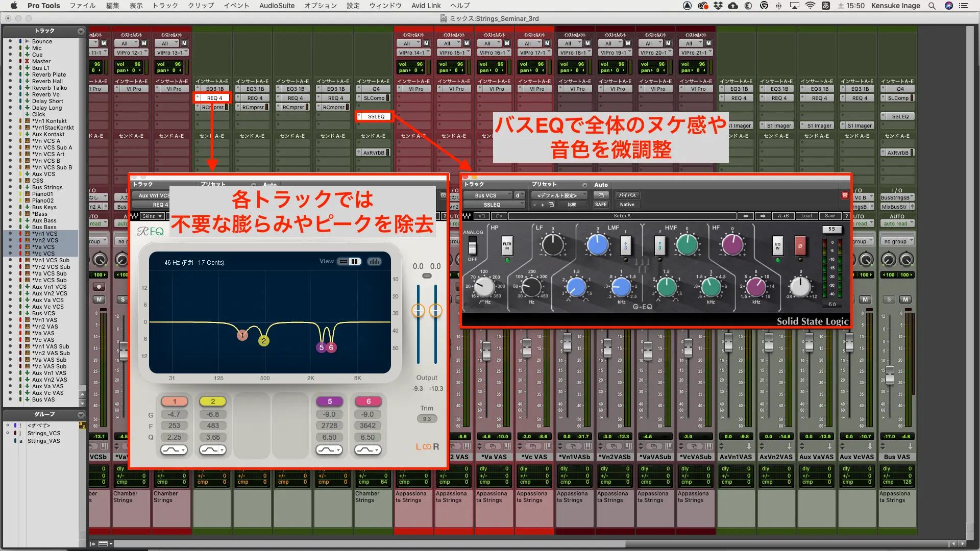Open the ウィンドウ menu
The image size is (980, 551).
coord(385,6)
